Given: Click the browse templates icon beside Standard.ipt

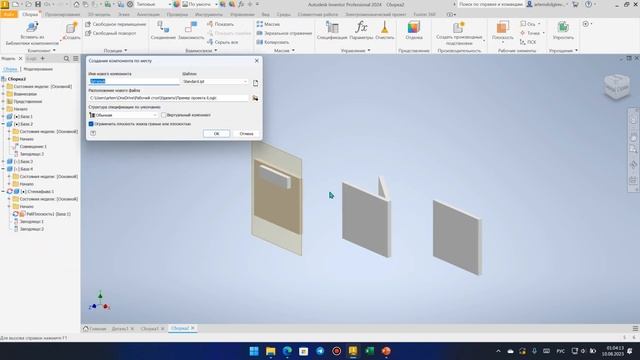Looking at the screenshot, I should (x=256, y=83).
